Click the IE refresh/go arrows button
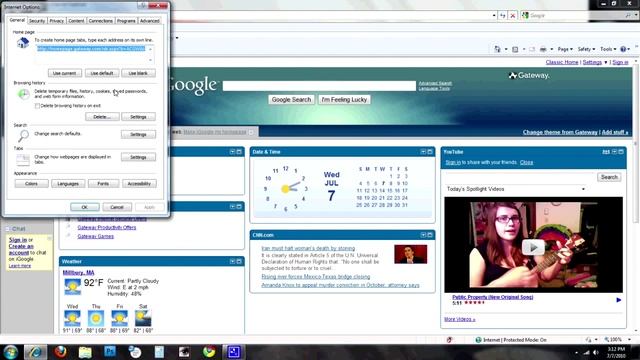 tap(502, 16)
